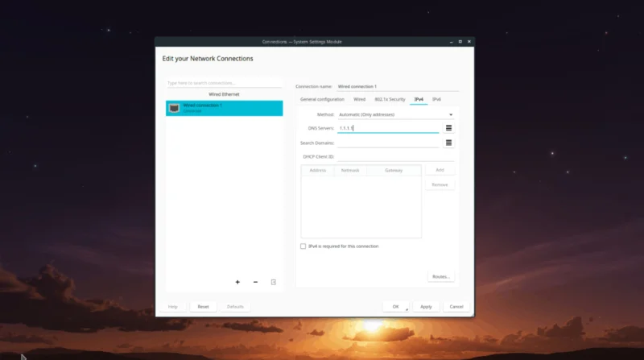
Task: Open DNS Servers list editor icon
Action: tap(448, 128)
